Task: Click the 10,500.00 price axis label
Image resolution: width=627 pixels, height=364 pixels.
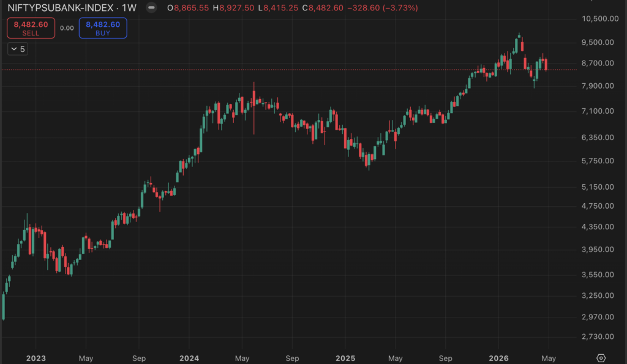Action: pyautogui.click(x=600, y=19)
